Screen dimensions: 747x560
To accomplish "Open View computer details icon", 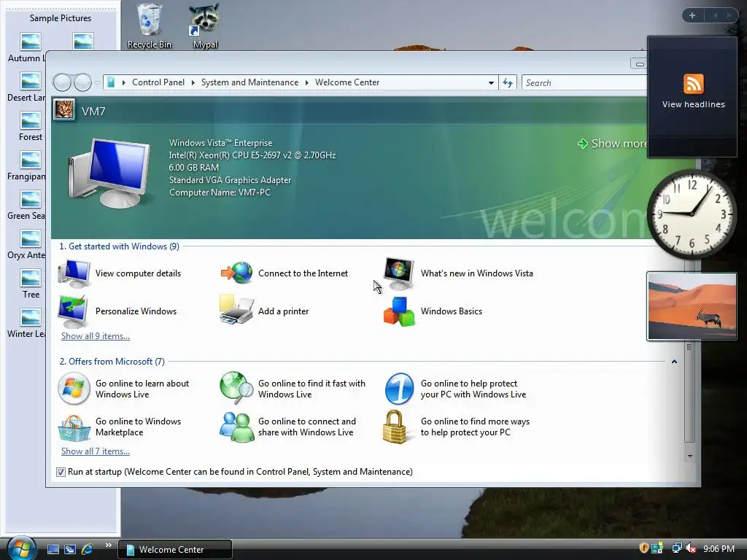I will click(x=74, y=273).
